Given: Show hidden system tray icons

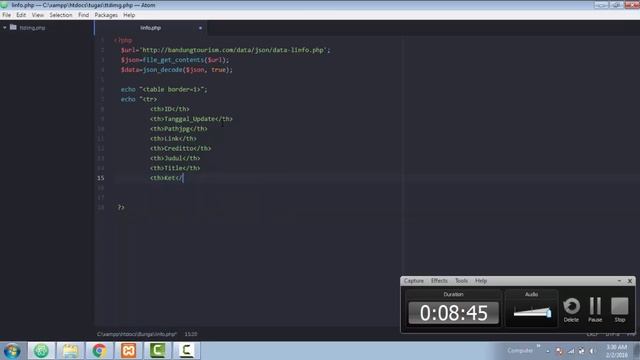Looking at the screenshot, I should point(548,351).
